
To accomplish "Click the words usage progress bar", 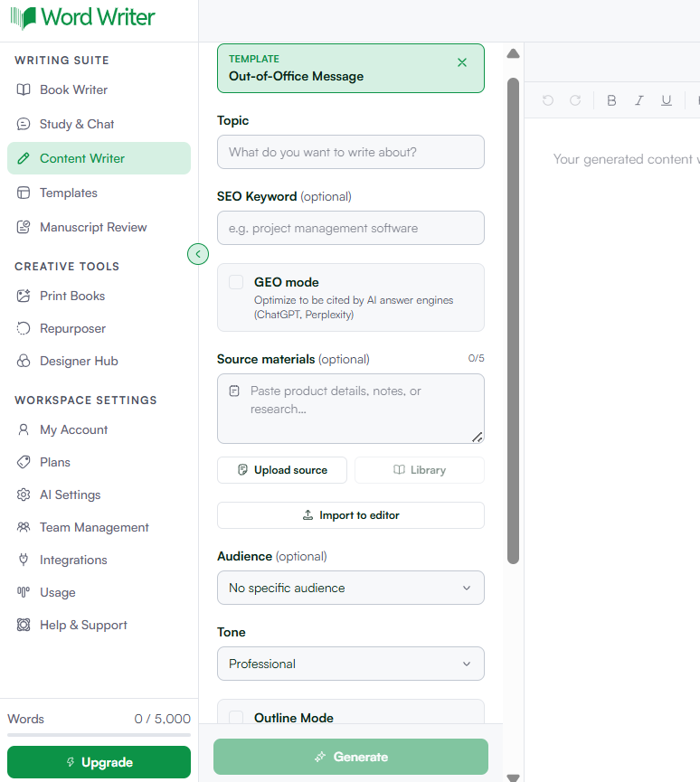I will coord(99,735).
